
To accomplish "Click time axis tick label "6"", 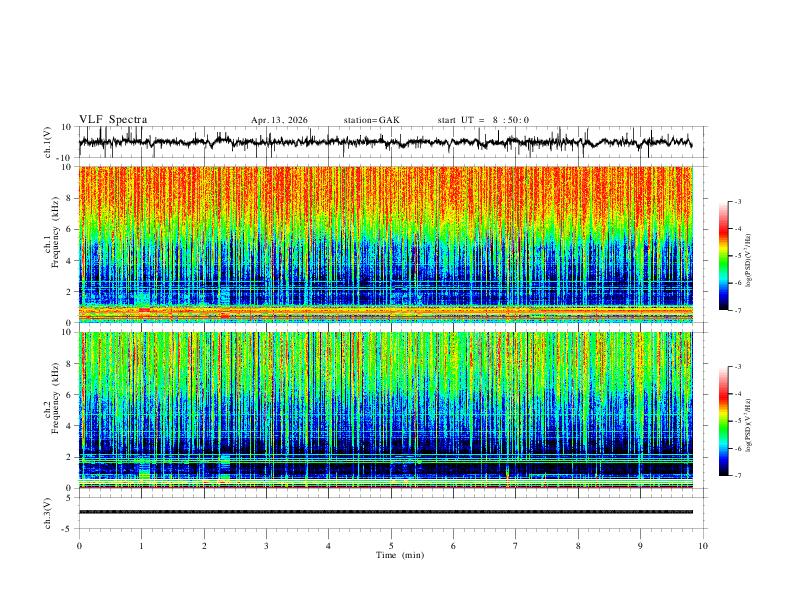I will (x=453, y=546).
